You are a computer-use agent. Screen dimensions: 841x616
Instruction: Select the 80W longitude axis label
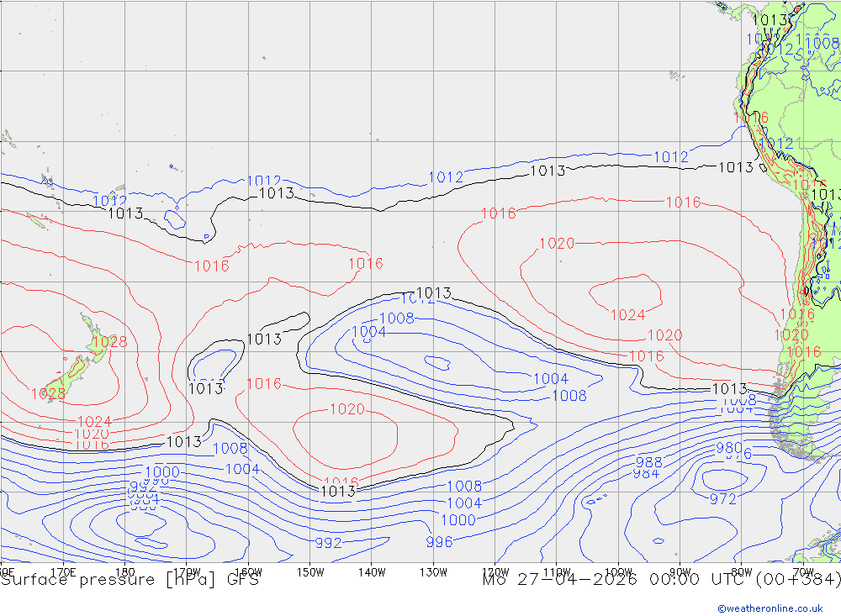[742, 572]
